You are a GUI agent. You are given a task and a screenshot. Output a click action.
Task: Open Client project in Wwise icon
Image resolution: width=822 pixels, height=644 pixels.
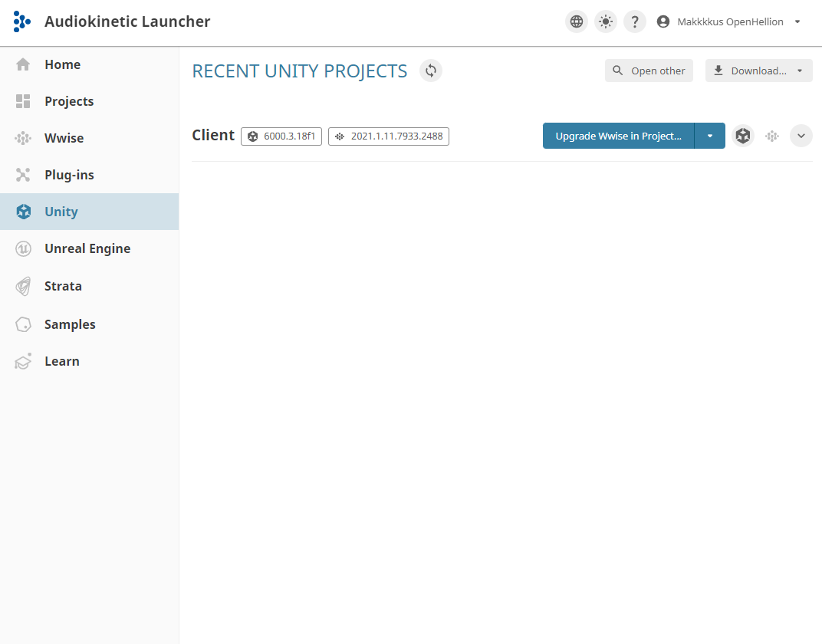[x=772, y=136]
